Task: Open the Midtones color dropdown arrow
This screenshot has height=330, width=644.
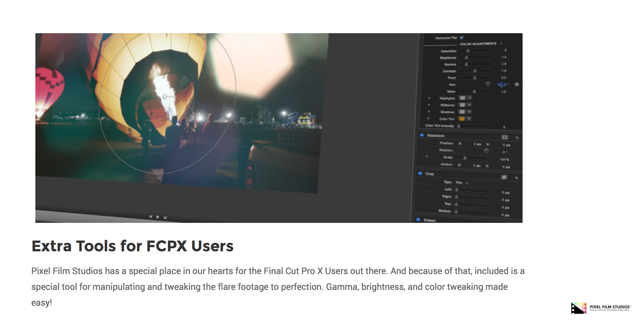Action: point(469,105)
